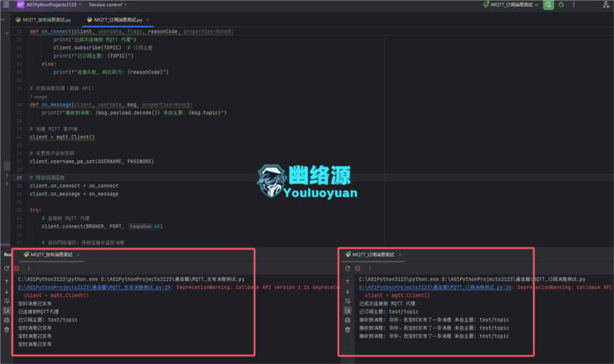This screenshot has width=614, height=364.
Task: Print the left run console output
Action: click(x=7, y=320)
